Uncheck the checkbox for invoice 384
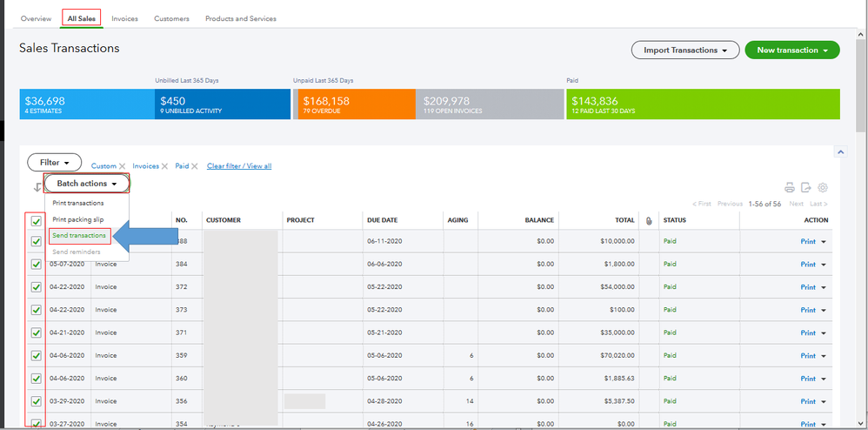 [x=36, y=264]
